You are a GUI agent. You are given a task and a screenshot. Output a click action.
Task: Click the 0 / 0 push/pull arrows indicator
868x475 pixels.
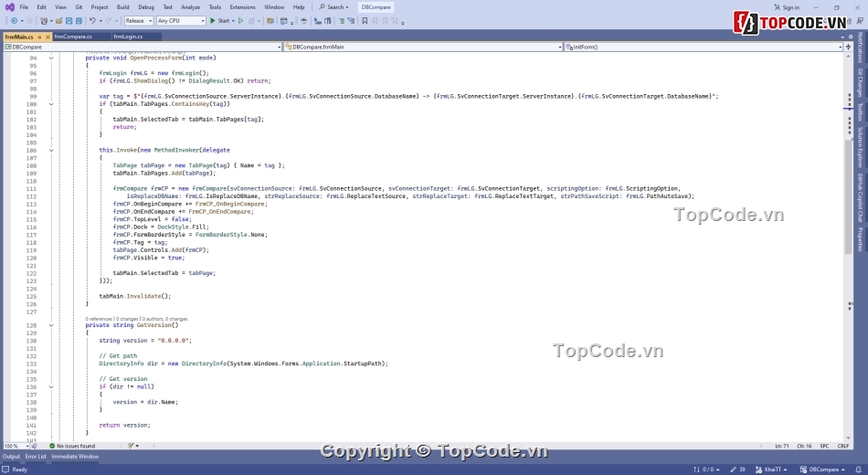706,470
